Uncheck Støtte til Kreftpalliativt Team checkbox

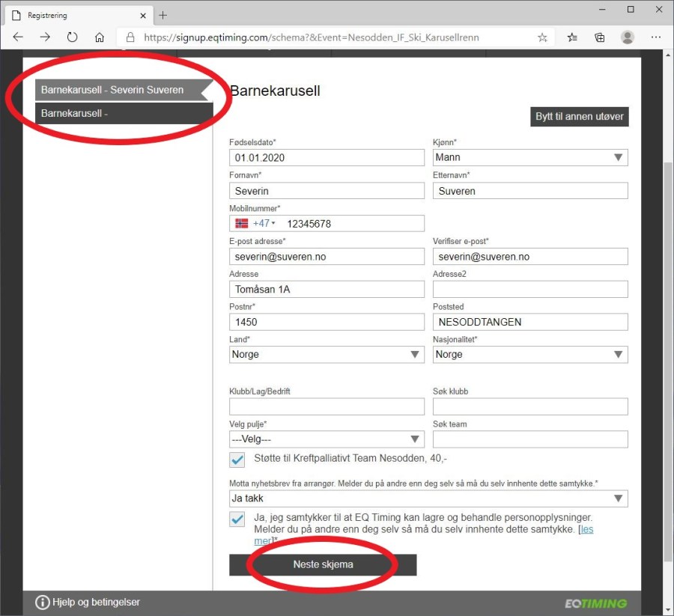[237, 460]
